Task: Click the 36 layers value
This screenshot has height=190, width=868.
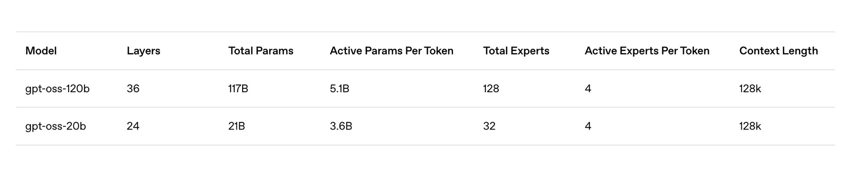Action: tap(133, 89)
